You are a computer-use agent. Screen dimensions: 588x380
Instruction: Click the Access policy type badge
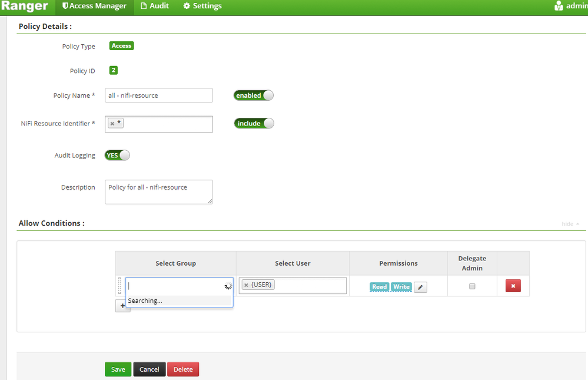pos(121,46)
